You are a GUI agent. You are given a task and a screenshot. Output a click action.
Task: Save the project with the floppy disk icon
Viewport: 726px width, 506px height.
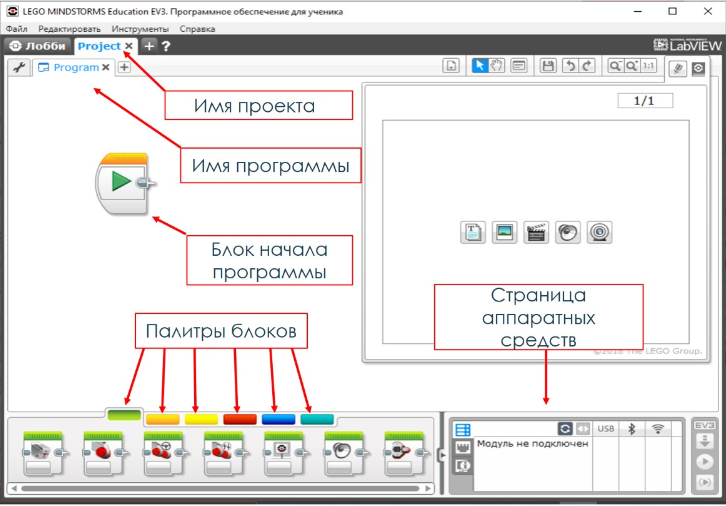coord(548,66)
